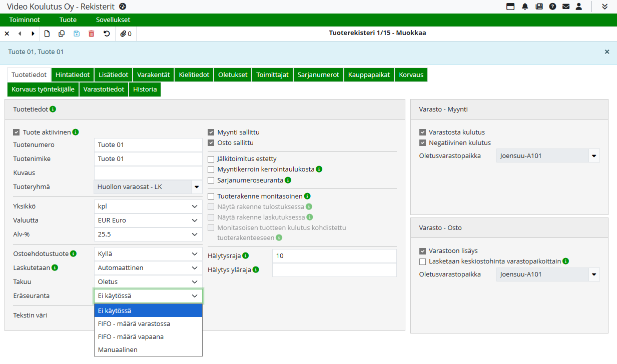Expand the Tuoteryhmä dropdown arrow
Viewport: 617px width, 364px height.
[x=196, y=187]
